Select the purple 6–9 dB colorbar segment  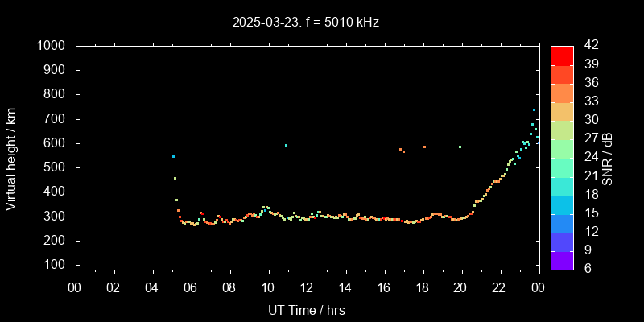(562, 260)
